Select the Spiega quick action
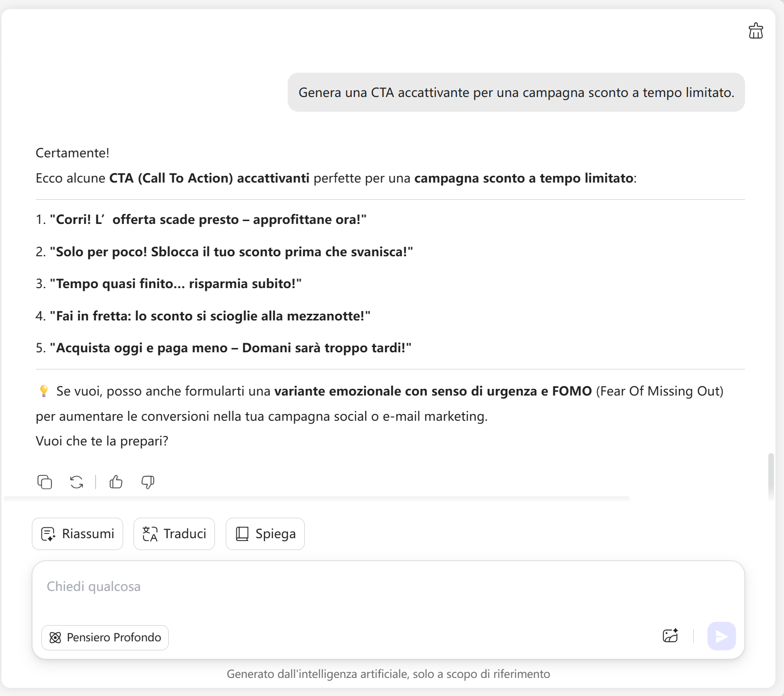This screenshot has width=784, height=696. pos(265,534)
